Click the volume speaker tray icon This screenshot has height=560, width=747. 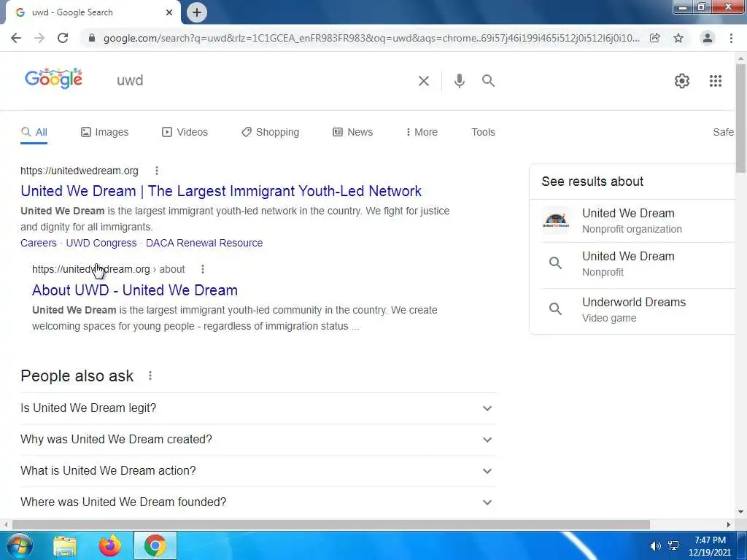(656, 546)
